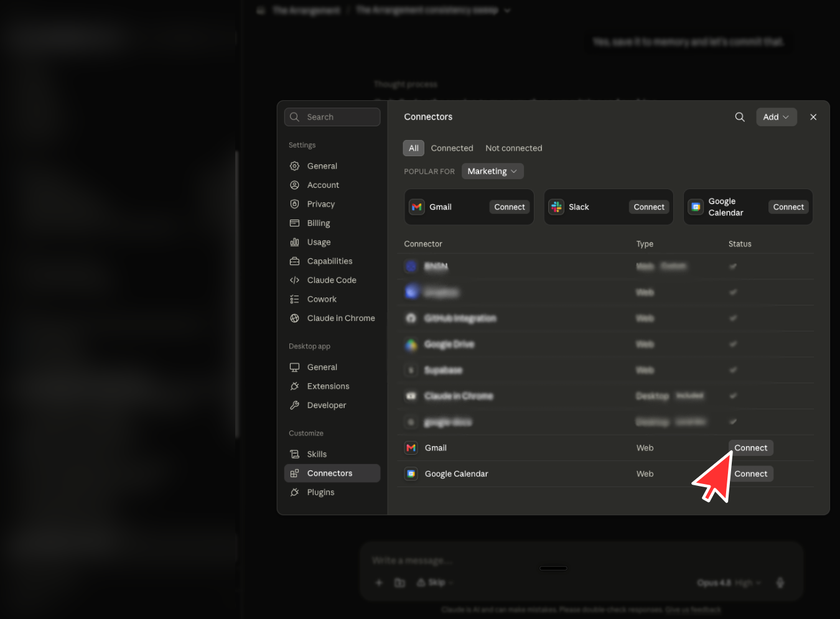The height and width of the screenshot is (619, 840).
Task: Open the Marketing popular-for dropdown
Action: tap(493, 171)
